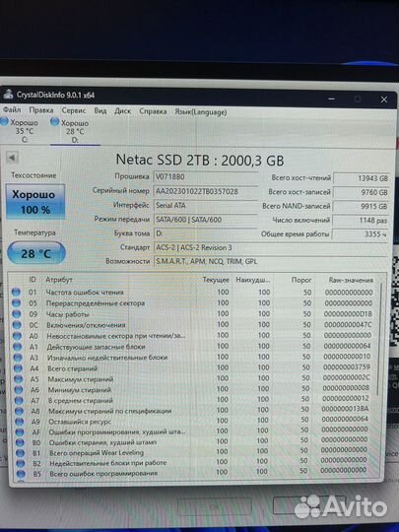Select the Часы работы row
The height and width of the screenshot is (532, 399).
193,314
